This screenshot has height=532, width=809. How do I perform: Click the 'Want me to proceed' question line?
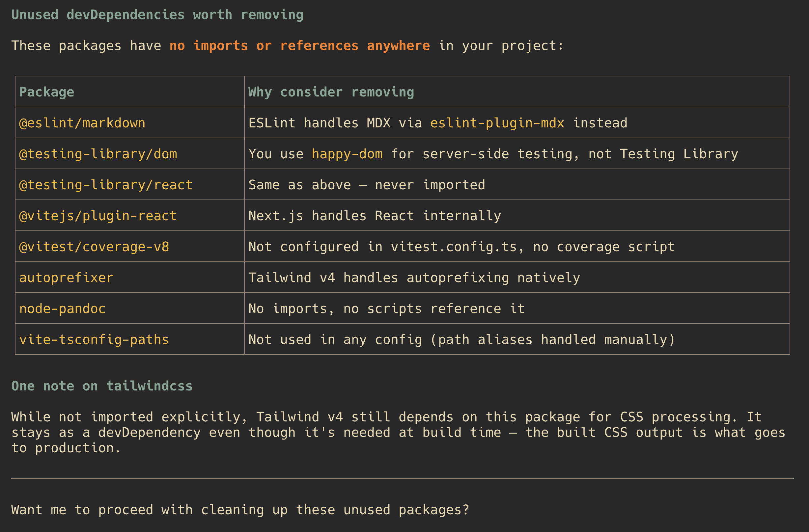pos(240,510)
